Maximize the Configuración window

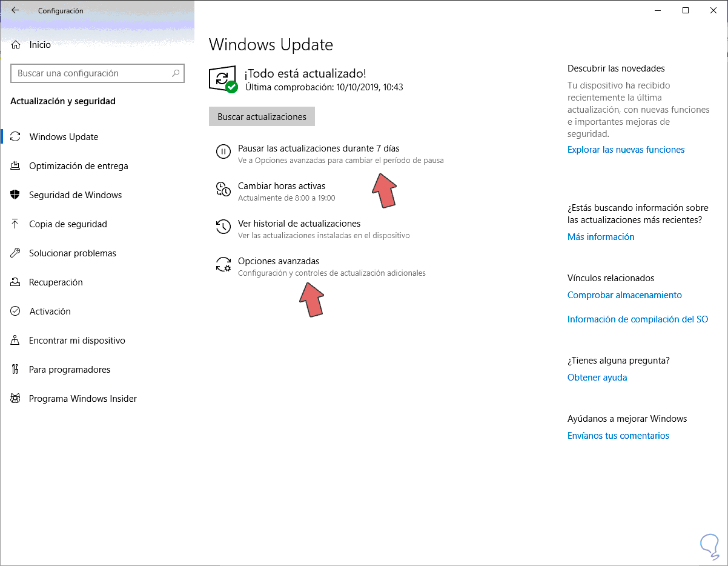pyautogui.click(x=686, y=10)
